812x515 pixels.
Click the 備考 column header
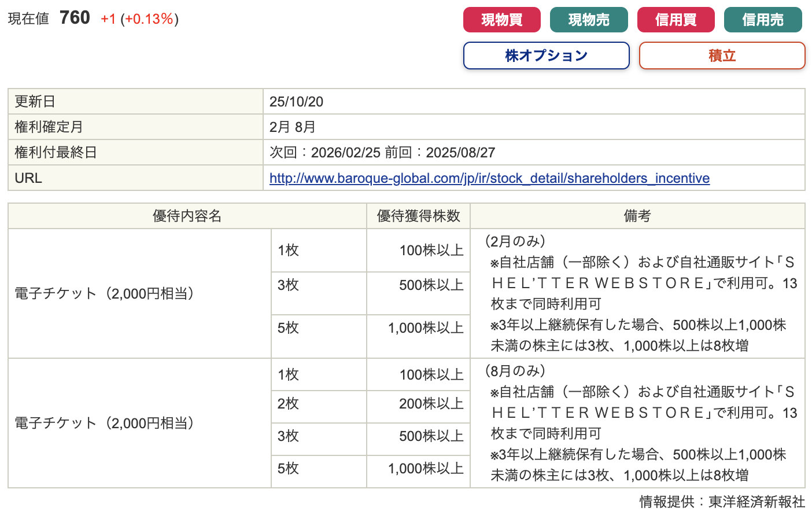click(637, 216)
